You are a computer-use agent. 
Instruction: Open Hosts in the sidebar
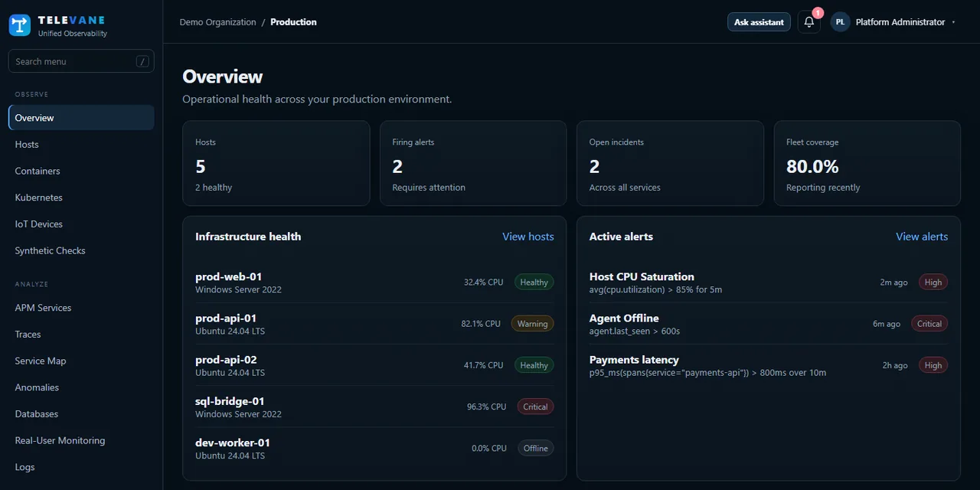pos(81,145)
